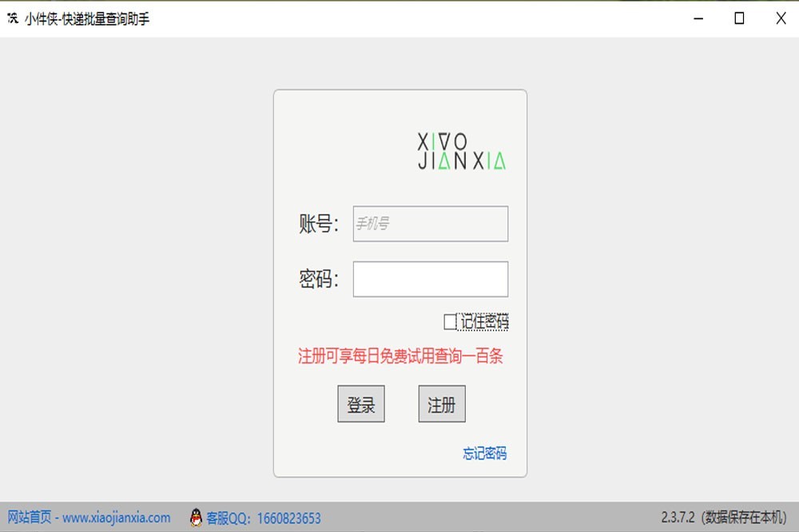The image size is (799, 532).
Task: Click the app icon in the title bar
Action: coord(13,18)
